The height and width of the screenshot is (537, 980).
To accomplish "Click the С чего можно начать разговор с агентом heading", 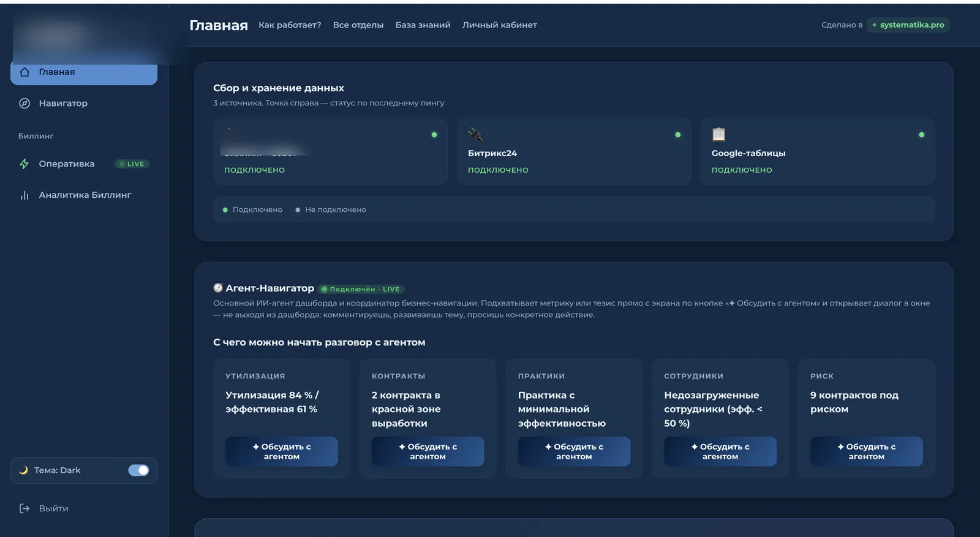I will click(319, 343).
